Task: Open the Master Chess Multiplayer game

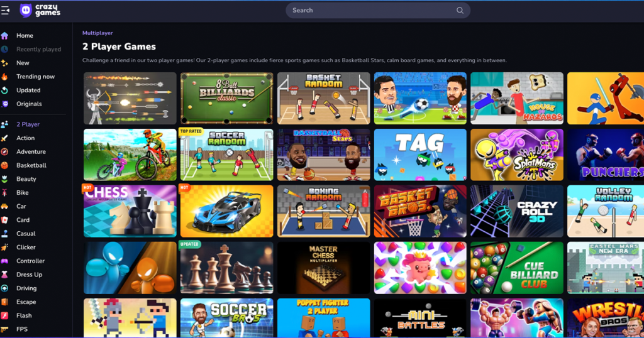Action: coord(324,268)
